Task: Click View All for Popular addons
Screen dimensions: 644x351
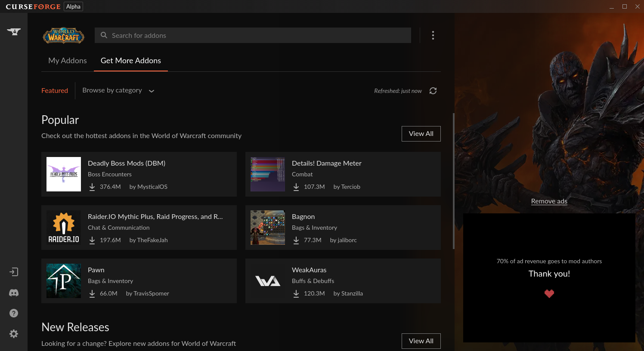Action: point(421,134)
